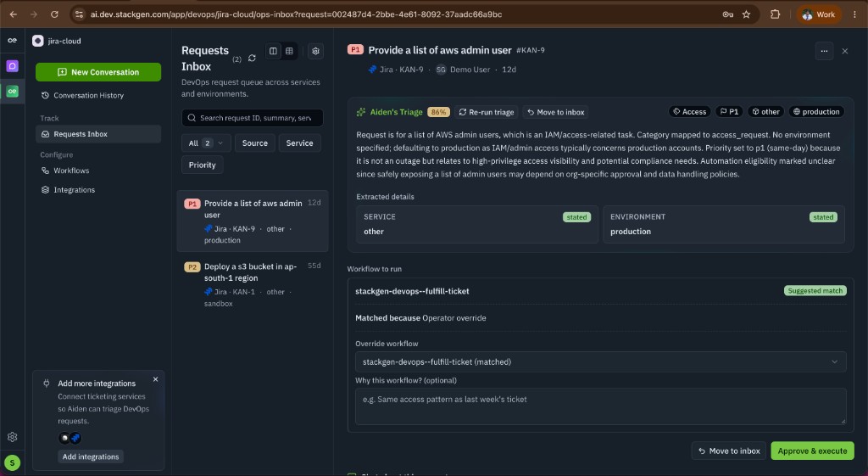Open the Chrome Work profile button

(819, 14)
